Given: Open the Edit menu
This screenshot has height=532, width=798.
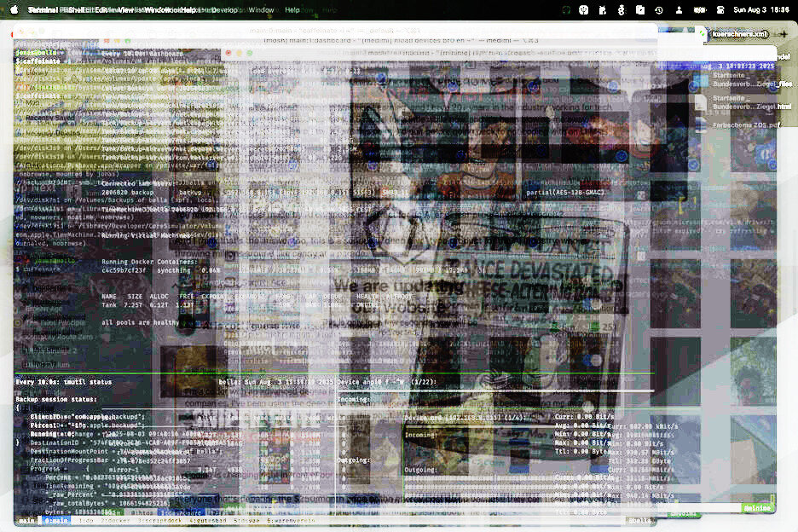Looking at the screenshot, I should 101,9.
